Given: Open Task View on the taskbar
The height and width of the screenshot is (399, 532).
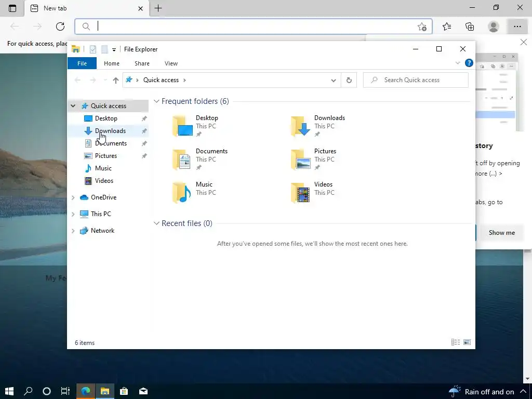Looking at the screenshot, I should tap(65, 391).
